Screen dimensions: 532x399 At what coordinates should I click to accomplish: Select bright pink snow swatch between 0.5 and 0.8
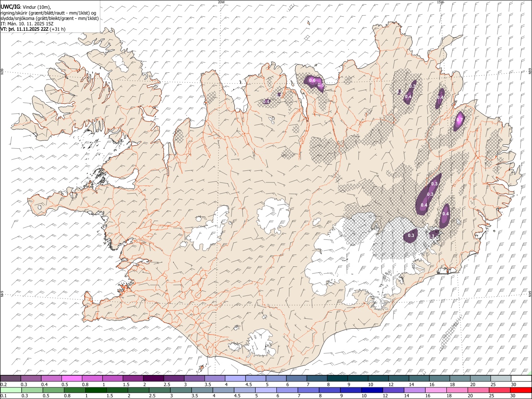[71, 378]
